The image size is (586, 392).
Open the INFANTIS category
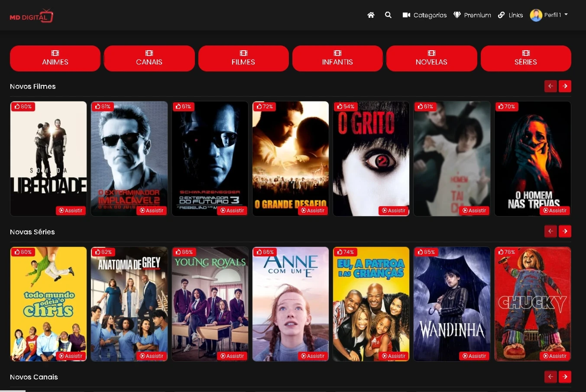click(x=337, y=58)
